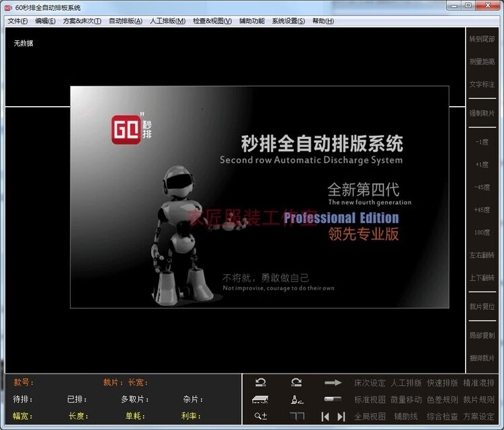The image size is (504, 430).
Task: Select the +45度 rotation option
Action: [482, 210]
